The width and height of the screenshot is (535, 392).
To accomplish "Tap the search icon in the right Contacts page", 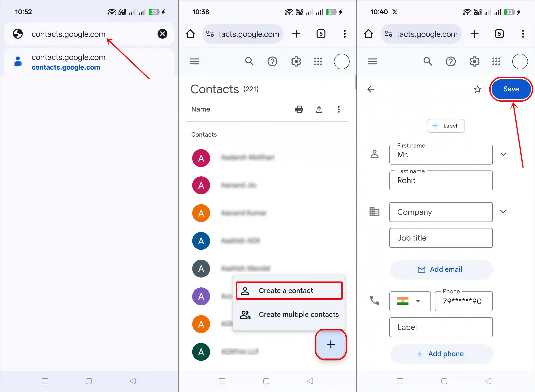I will point(428,61).
